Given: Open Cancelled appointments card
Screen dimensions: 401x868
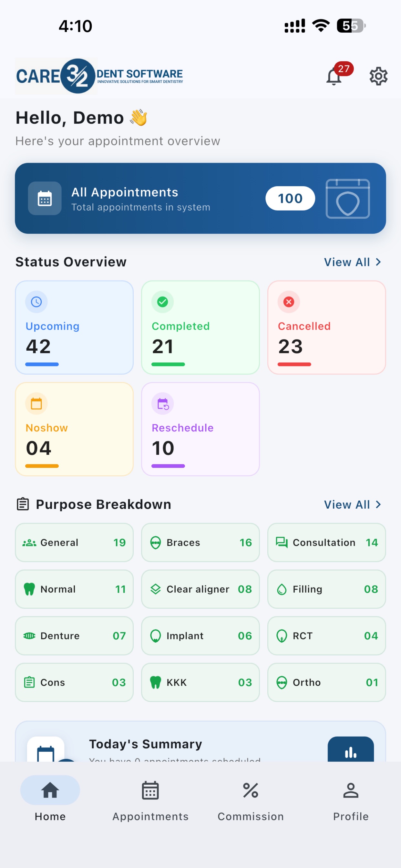Looking at the screenshot, I should click(x=326, y=327).
